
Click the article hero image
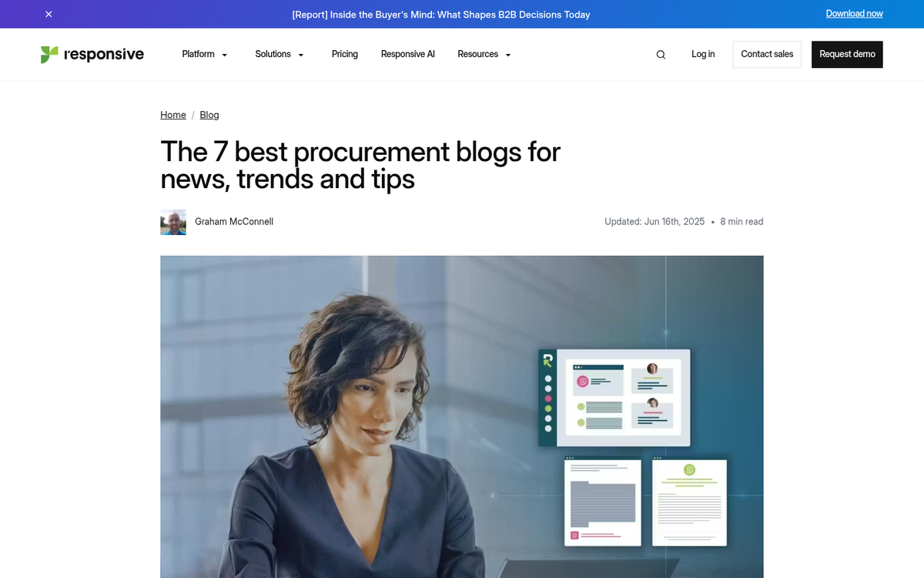click(462, 416)
